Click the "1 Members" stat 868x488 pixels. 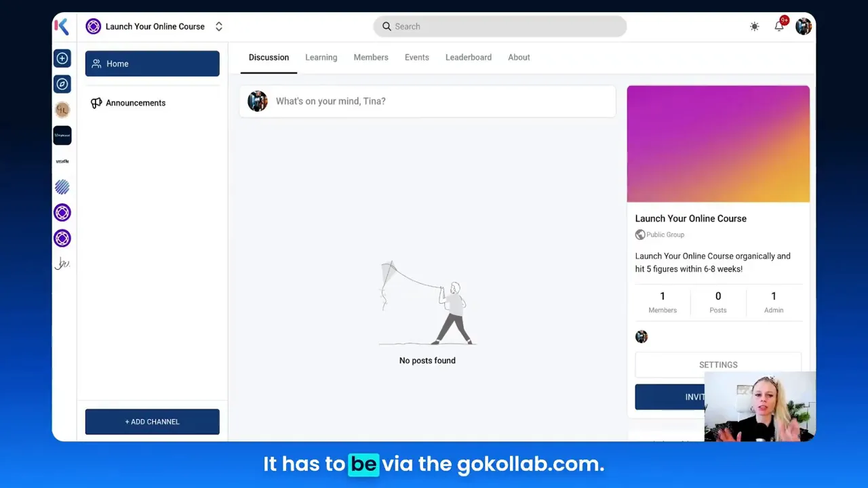(x=663, y=302)
